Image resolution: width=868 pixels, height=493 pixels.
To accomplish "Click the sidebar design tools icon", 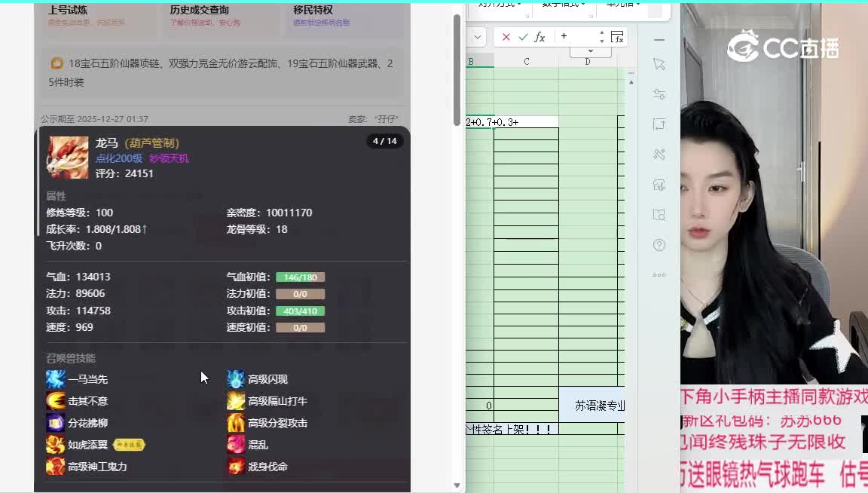I will click(659, 155).
